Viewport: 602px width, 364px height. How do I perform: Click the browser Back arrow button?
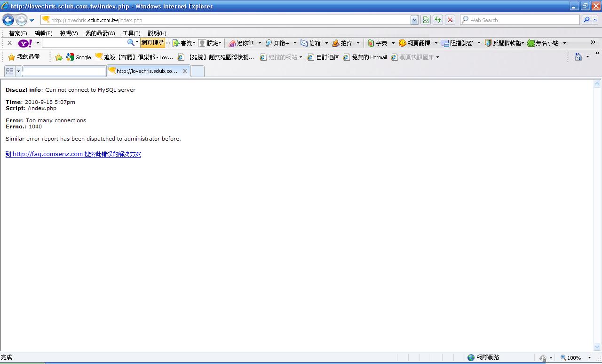[x=8, y=20]
